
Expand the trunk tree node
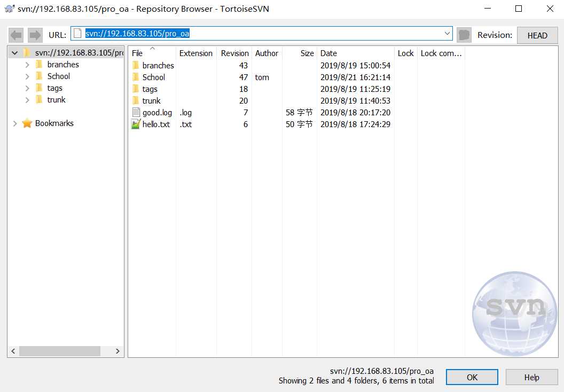click(27, 100)
